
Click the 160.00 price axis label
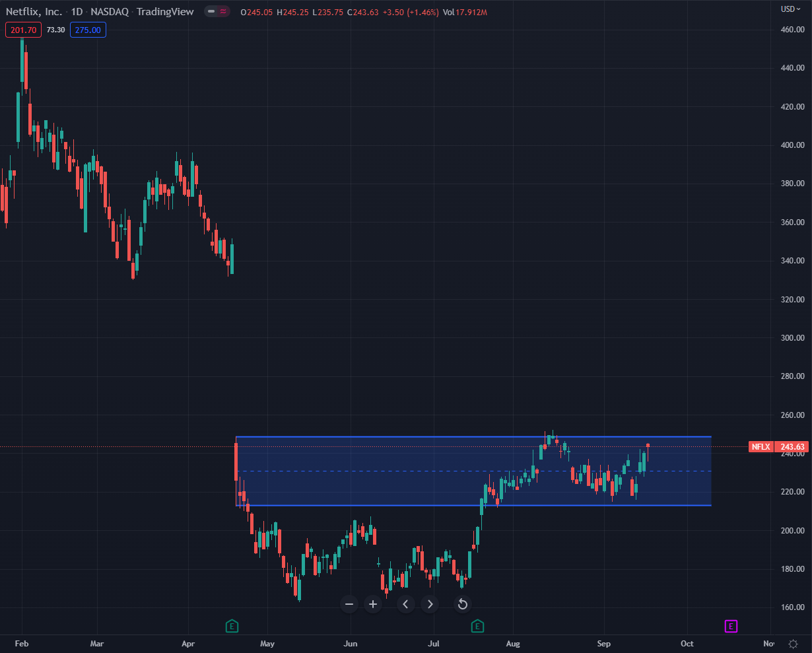tap(792, 608)
